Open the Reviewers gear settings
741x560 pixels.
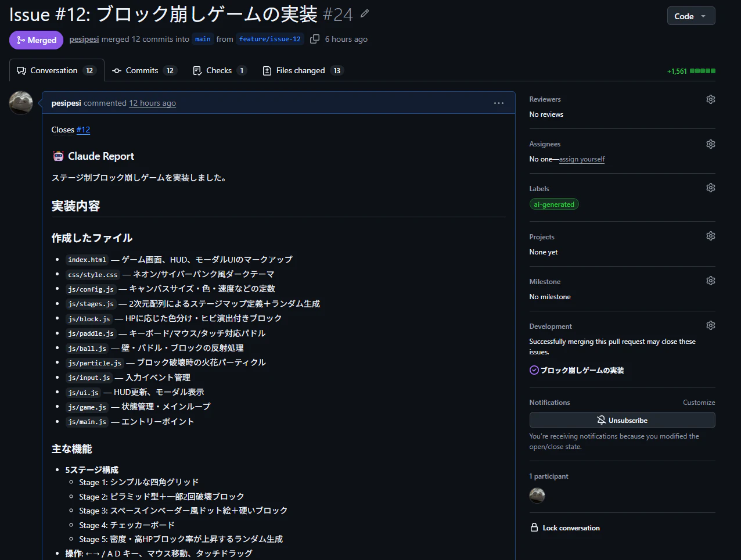coord(710,99)
